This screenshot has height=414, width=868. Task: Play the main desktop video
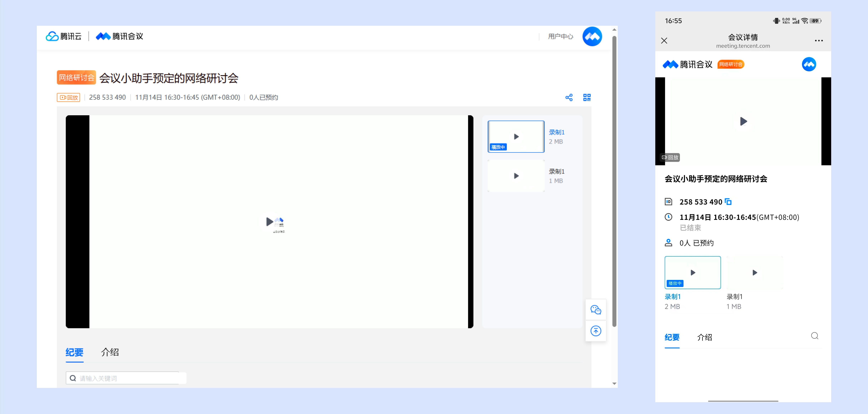pos(270,222)
